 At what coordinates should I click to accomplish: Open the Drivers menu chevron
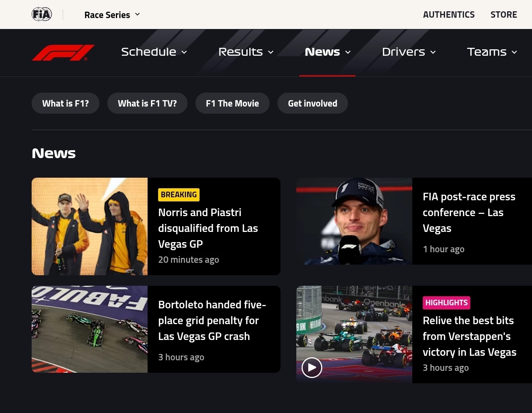tap(433, 52)
